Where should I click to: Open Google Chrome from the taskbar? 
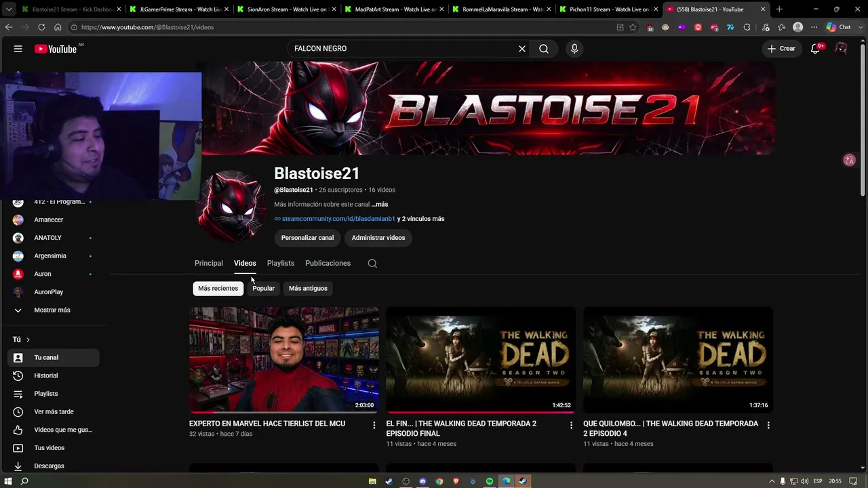[439, 481]
